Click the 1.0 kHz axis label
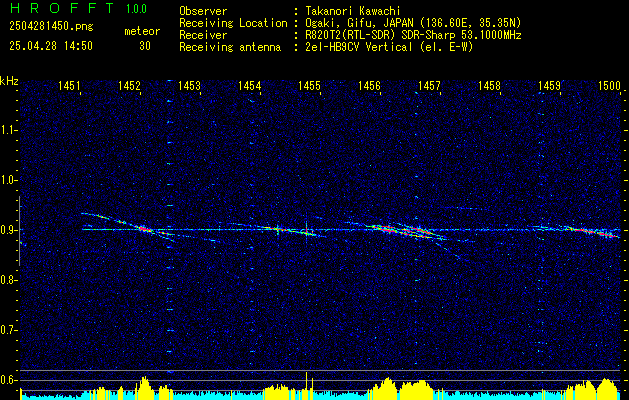Screen dimensions: 629x400 coord(8,180)
